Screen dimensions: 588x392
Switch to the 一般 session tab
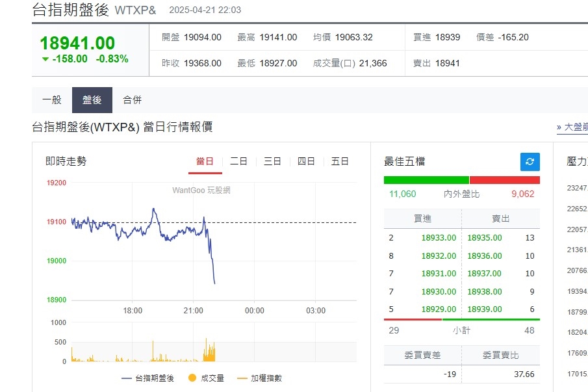[x=52, y=100]
